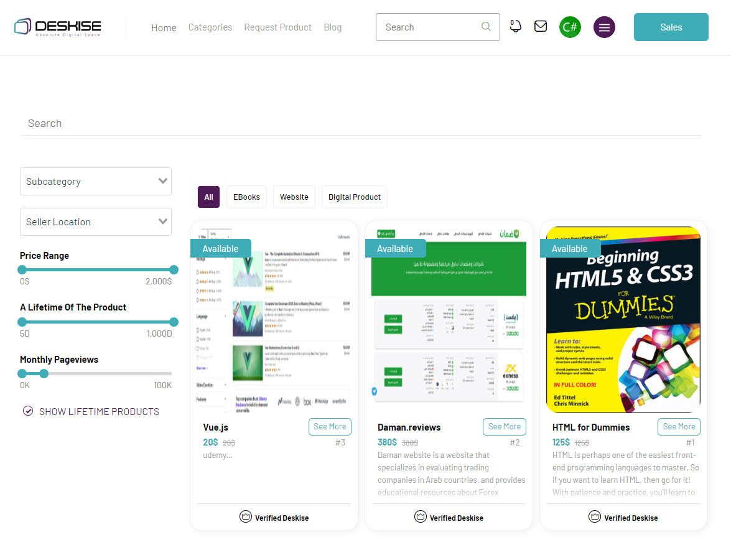The image size is (731, 560).
Task: Click the magnifier icon in header search
Action: (486, 27)
